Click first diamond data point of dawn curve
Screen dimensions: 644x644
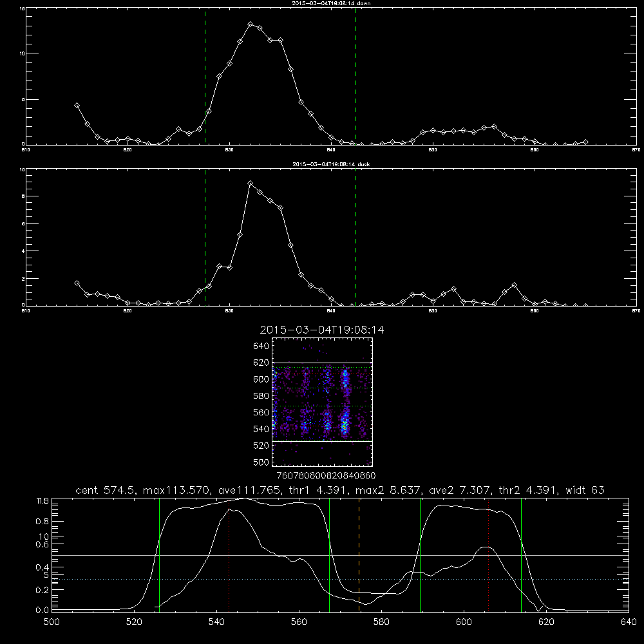click(77, 106)
